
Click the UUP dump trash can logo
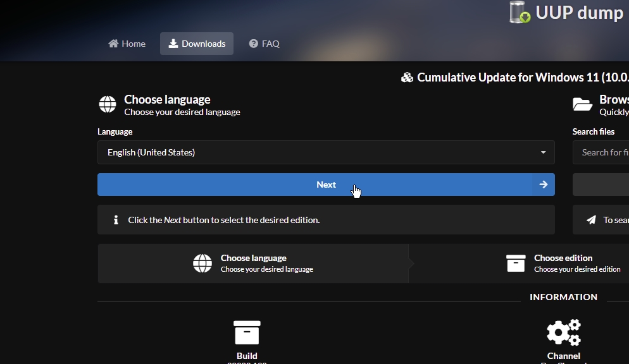tap(520, 12)
